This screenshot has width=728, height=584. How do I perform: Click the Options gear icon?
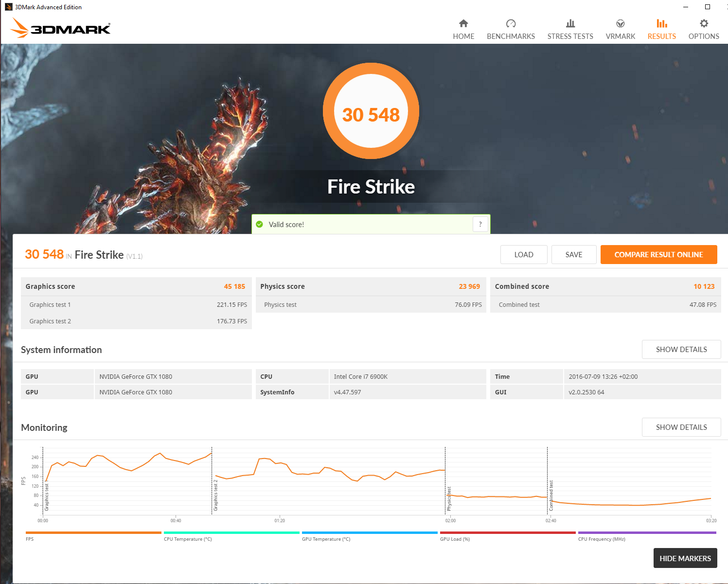[x=704, y=23]
